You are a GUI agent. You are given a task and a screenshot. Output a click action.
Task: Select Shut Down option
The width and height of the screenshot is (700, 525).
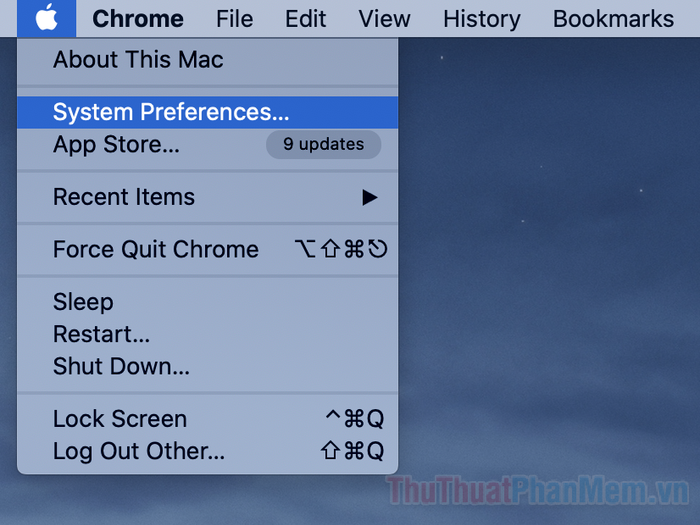pyautogui.click(x=121, y=366)
